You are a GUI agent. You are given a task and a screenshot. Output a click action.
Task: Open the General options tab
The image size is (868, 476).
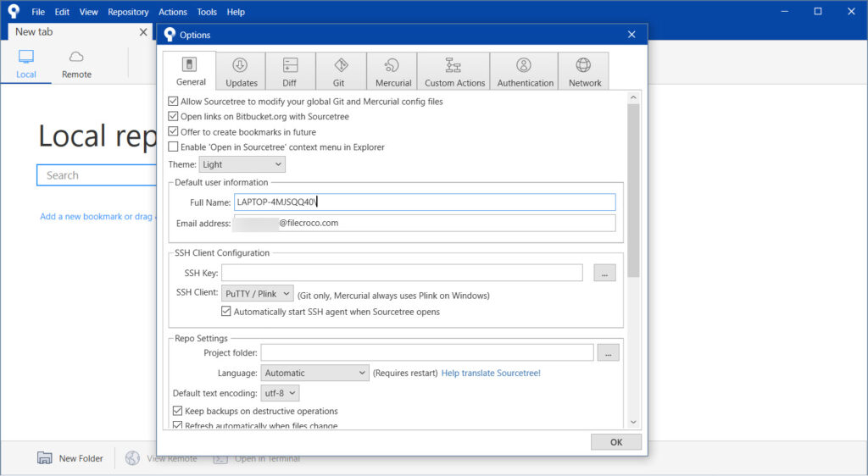190,71
